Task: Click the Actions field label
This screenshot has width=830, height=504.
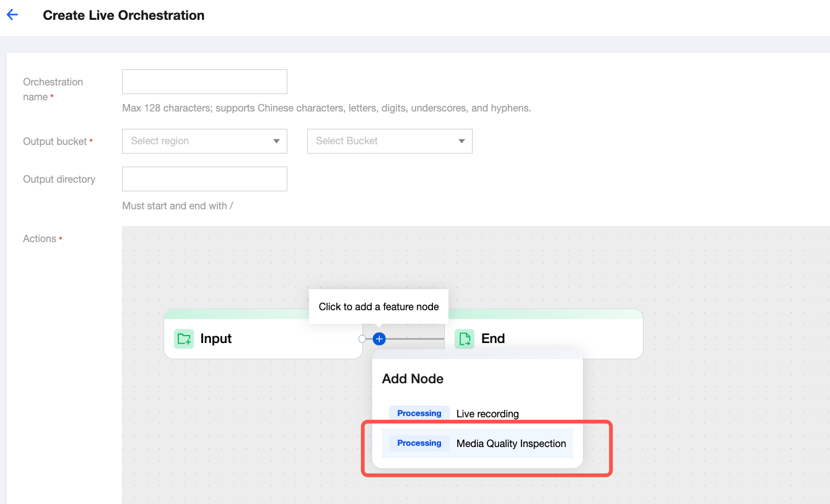Action: tap(40, 239)
